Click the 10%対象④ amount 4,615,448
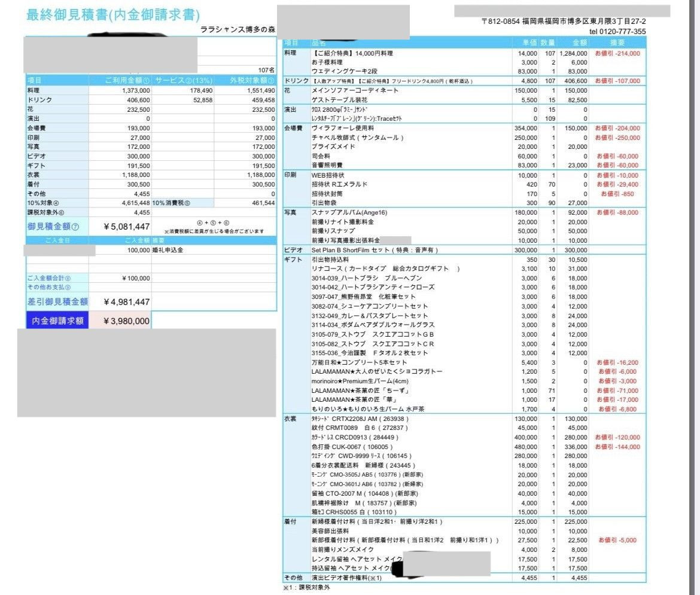 click(136, 203)
